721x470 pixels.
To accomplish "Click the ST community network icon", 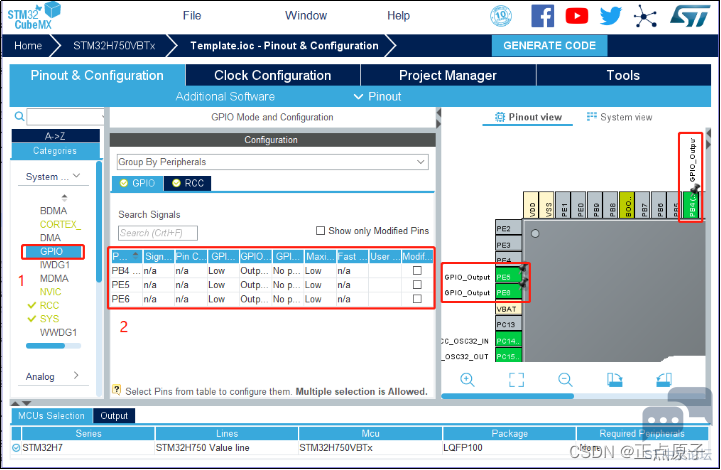I will click(645, 17).
